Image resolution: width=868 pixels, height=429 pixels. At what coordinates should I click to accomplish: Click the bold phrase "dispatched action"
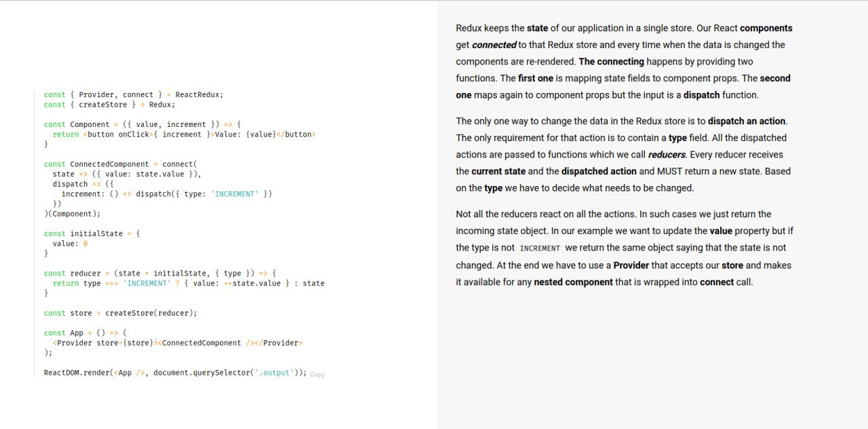click(599, 171)
